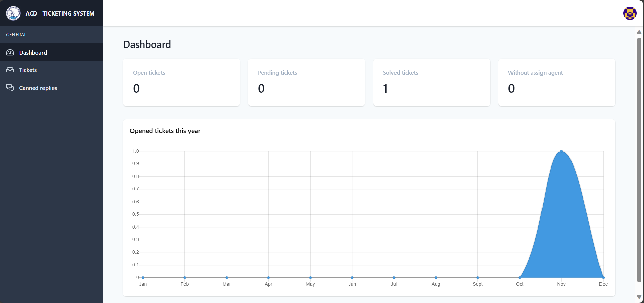The height and width of the screenshot is (303, 644).
Task: Open the user avatar menu
Action: (630, 13)
